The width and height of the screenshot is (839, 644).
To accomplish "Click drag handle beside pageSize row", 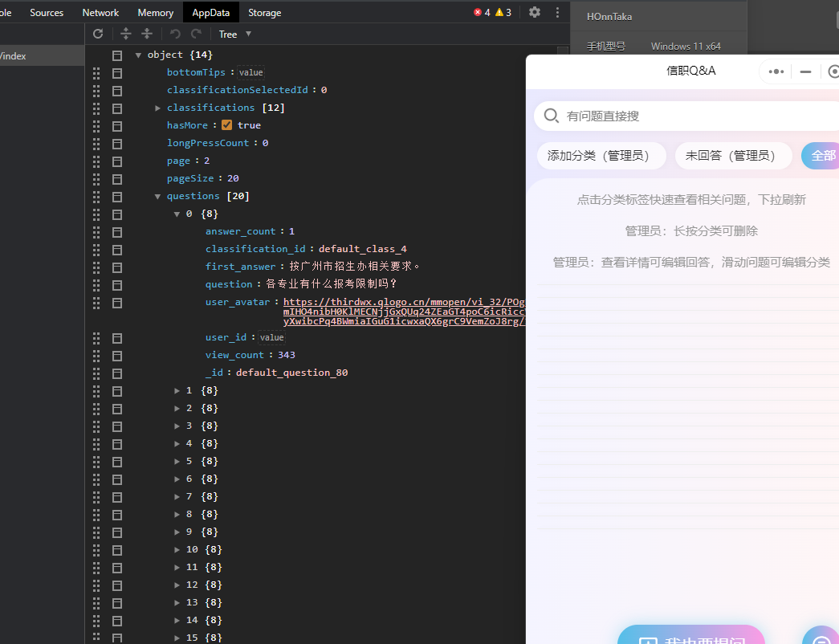I will pyautogui.click(x=96, y=179).
